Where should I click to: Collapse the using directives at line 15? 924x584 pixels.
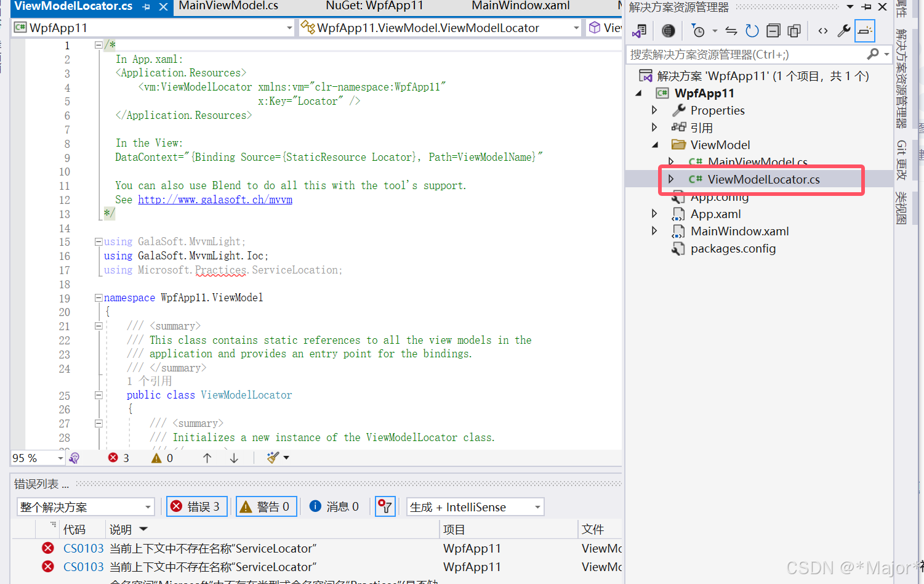pos(98,241)
